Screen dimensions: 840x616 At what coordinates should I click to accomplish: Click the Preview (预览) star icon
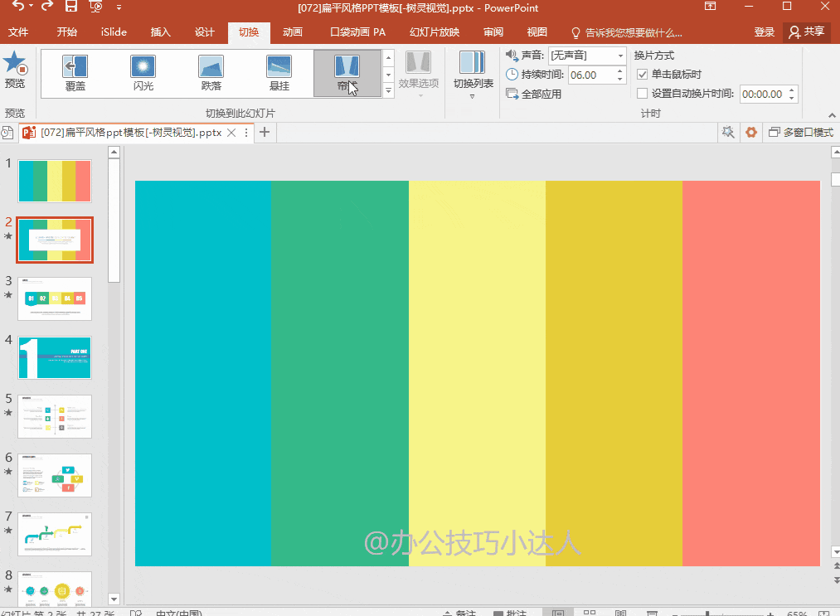tap(15, 63)
